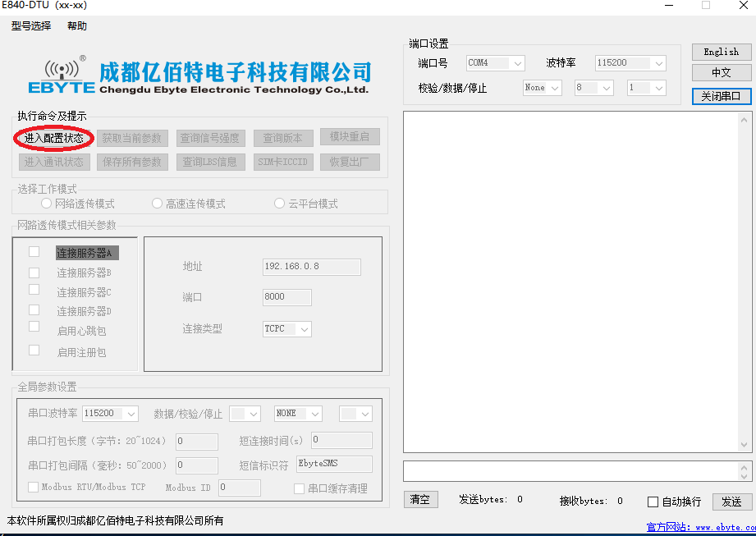Image resolution: width=756 pixels, height=536 pixels.
Task: Close the serial port with 关闭串口
Action: point(720,95)
